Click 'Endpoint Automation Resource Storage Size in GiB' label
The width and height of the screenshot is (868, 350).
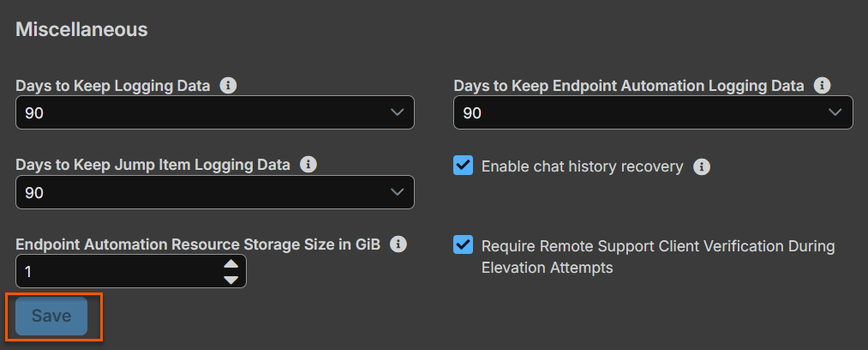click(197, 244)
